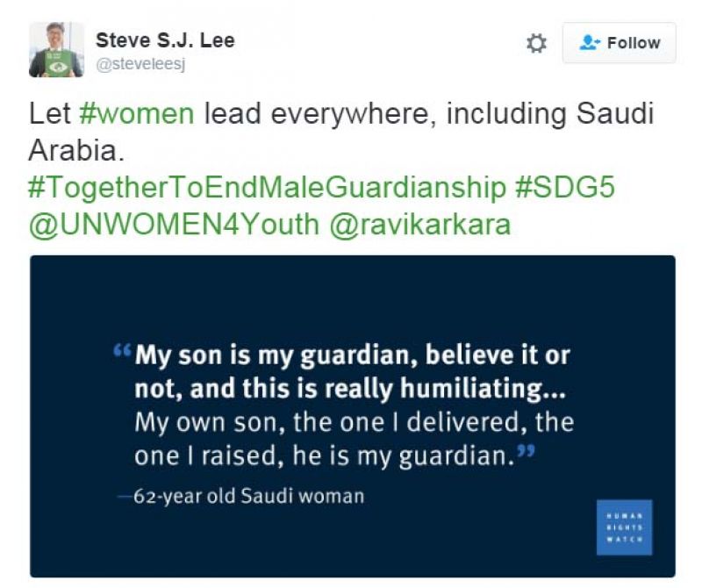Screen dimensions: 702x588
Task: Click 'lead everywhere' in the tweet text
Action: (x=319, y=114)
